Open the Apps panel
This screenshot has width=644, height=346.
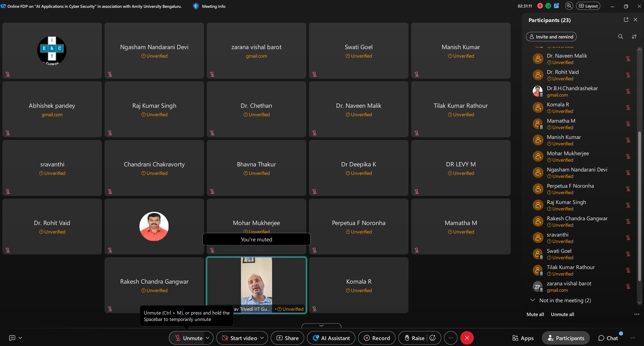tap(523, 338)
